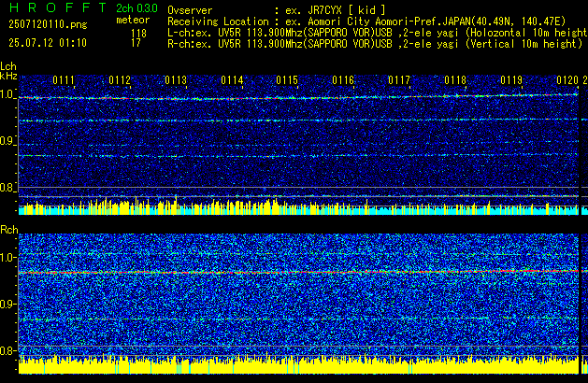Click the Rch 1.0 kHz axis label
The image size is (588, 383).
[x=7, y=258]
